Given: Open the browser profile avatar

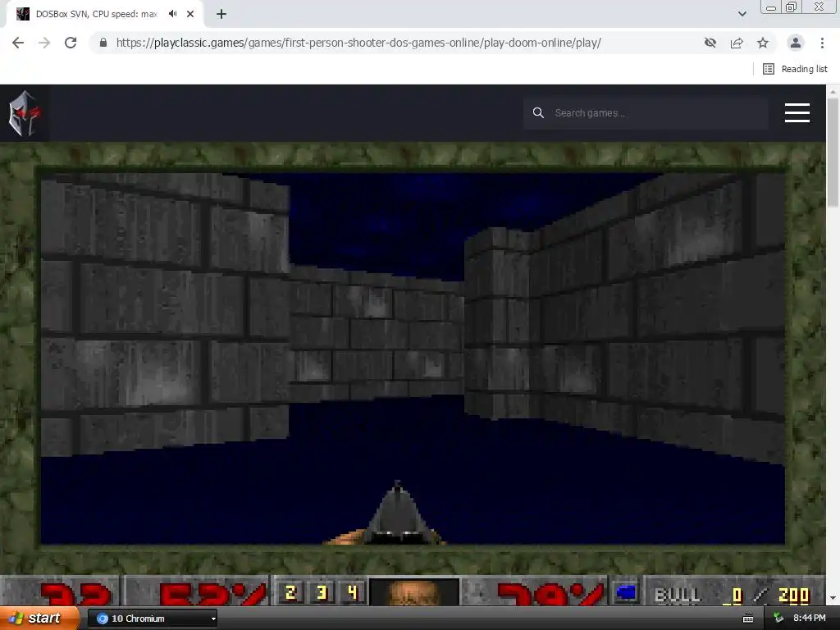Looking at the screenshot, I should click(796, 43).
